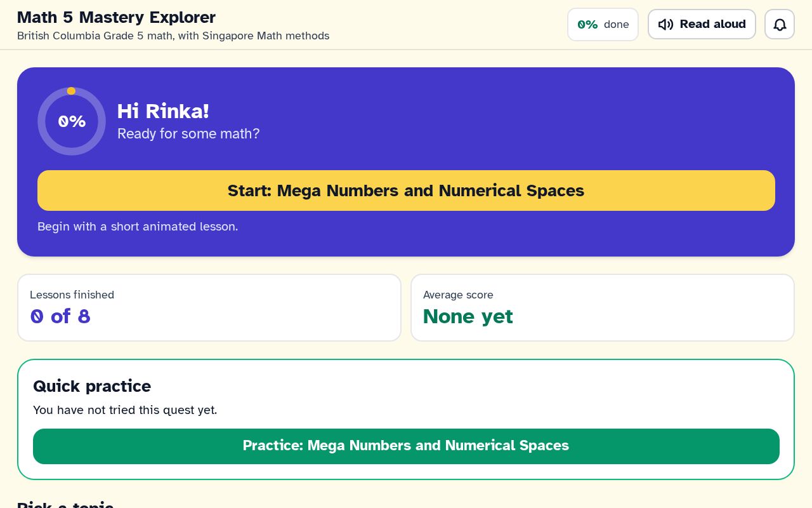Start Mega Numbers and Numerical Spaces lesson
Image resolution: width=812 pixels, height=508 pixels.
[x=406, y=190]
